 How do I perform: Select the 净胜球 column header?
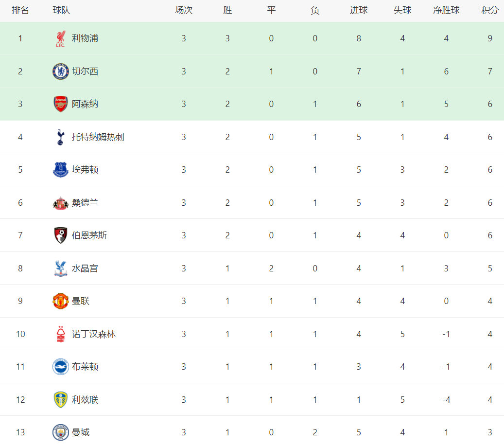[446, 10]
